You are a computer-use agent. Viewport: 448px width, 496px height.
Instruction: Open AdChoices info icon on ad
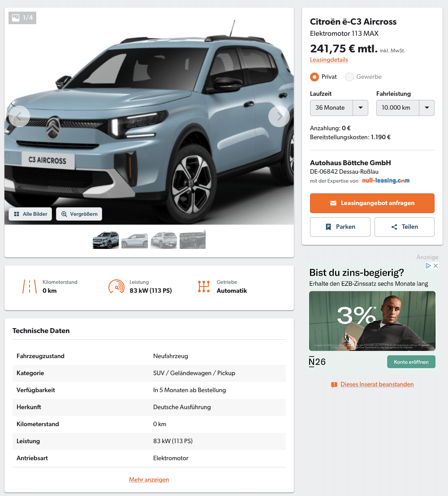click(428, 266)
